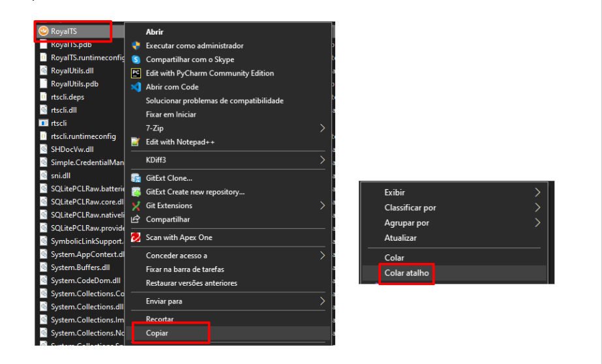Select the RoyalTS file in the list
The width and height of the screenshot is (602, 364).
pos(64,31)
